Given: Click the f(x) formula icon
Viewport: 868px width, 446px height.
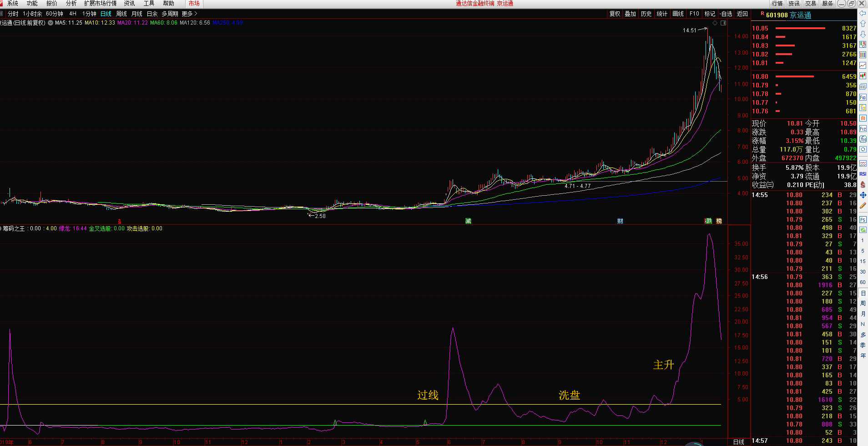Looking at the screenshot, I should coord(863,139).
